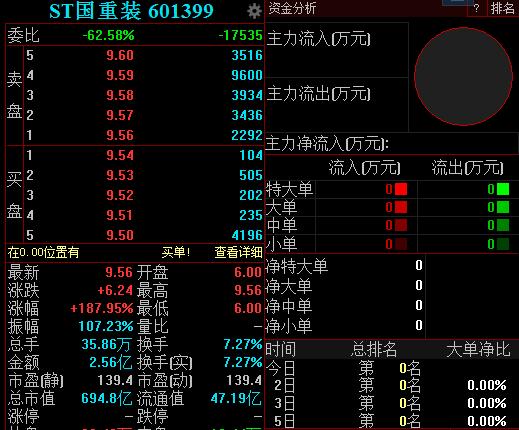This screenshot has height=430, width=519.
Task: Click the 买单! link
Action: pyautogui.click(x=176, y=252)
